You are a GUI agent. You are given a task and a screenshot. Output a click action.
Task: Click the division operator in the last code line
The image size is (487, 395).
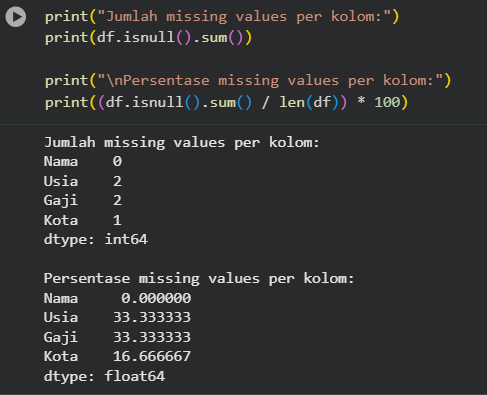coord(265,102)
